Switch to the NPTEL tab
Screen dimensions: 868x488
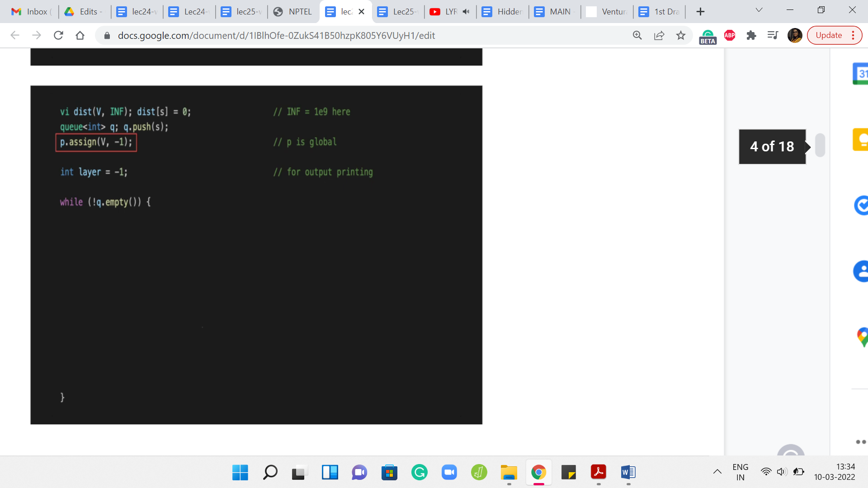tap(293, 12)
